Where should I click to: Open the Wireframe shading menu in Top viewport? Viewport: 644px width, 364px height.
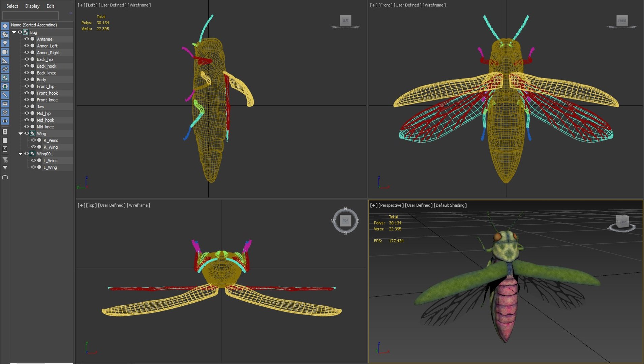(x=139, y=205)
